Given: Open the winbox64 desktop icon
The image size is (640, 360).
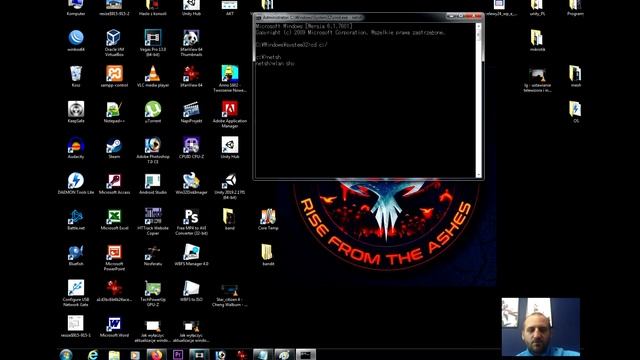Looking at the screenshot, I should (x=76, y=40).
